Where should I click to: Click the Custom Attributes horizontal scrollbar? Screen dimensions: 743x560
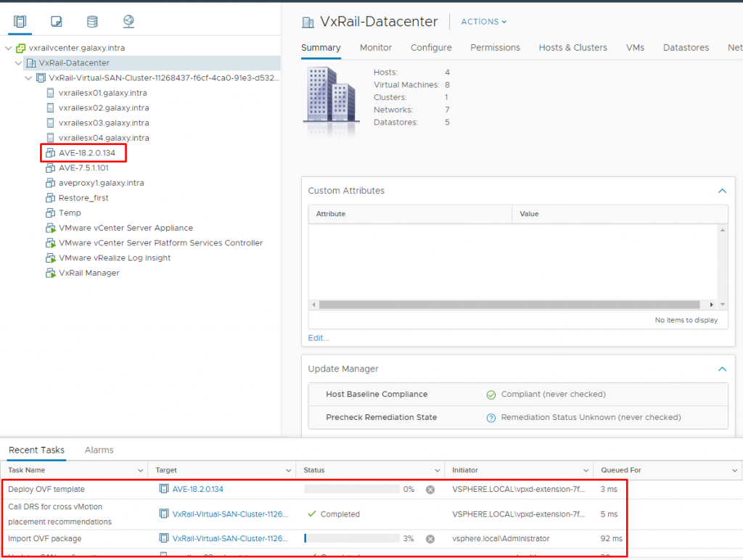(509, 305)
